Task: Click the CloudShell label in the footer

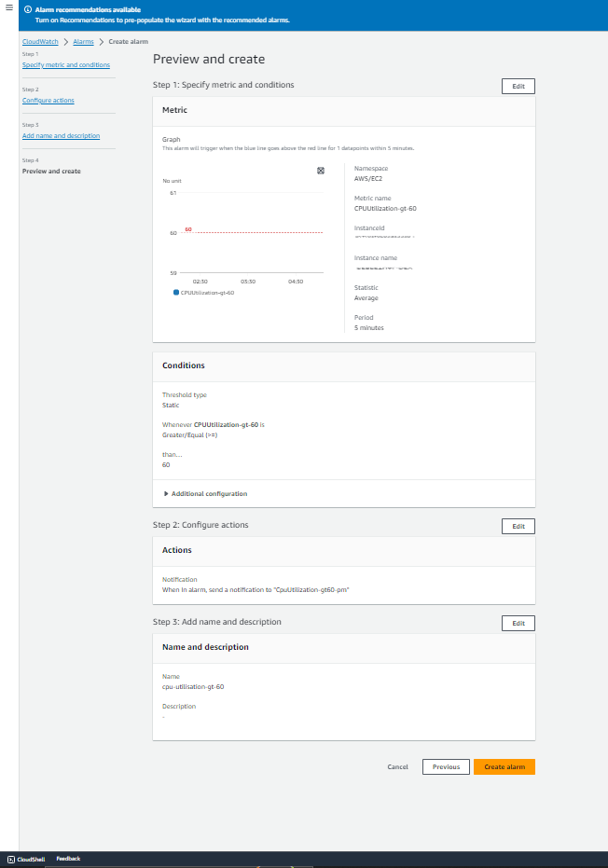Action: tap(31, 860)
